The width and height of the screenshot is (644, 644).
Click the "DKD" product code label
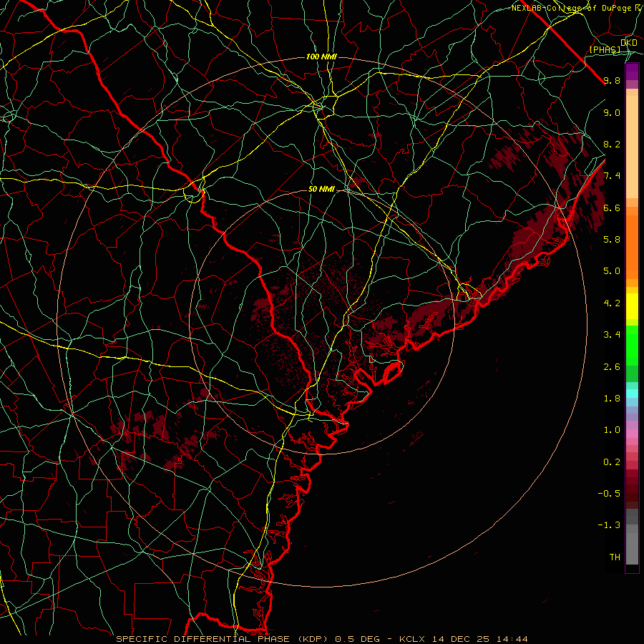click(x=629, y=43)
